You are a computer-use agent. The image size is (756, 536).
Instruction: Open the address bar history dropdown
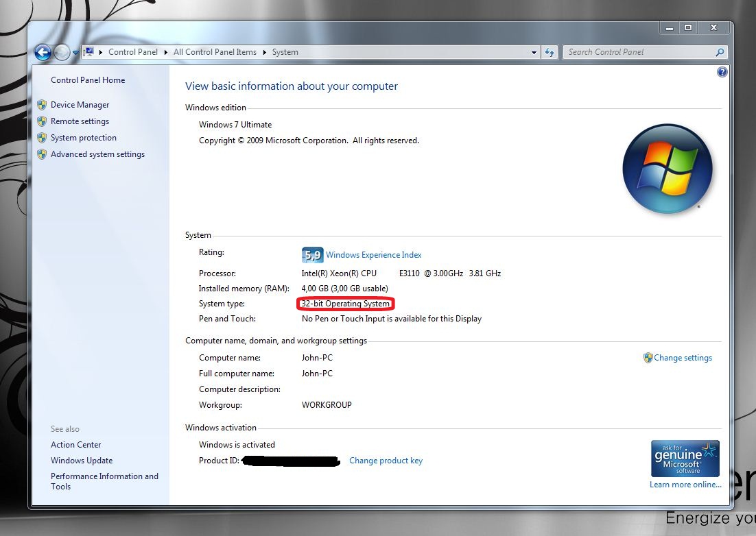pos(534,52)
